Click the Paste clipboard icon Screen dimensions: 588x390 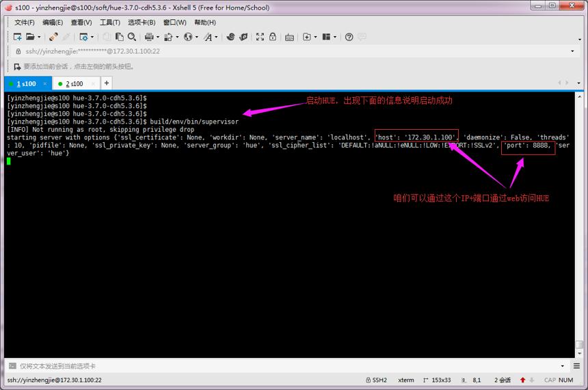tap(119, 37)
